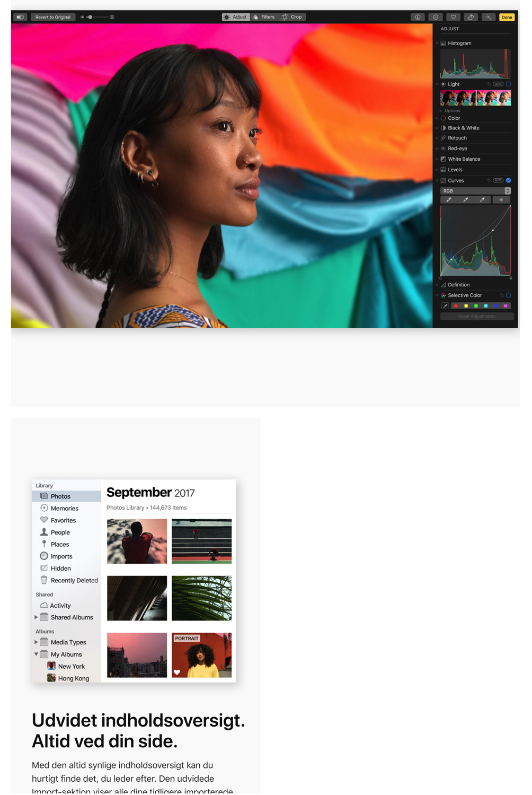Open the RGB channel dropdown in Curves
The width and height of the screenshot is (532, 795).
(475, 191)
